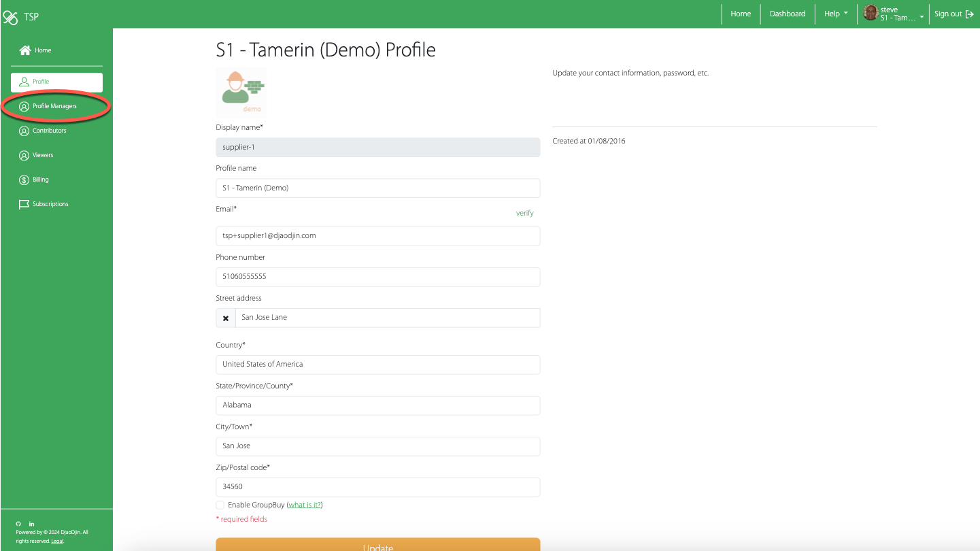Viewport: 980px width, 551px height.
Task: Click the profile demo picture thumbnail
Action: tap(241, 93)
